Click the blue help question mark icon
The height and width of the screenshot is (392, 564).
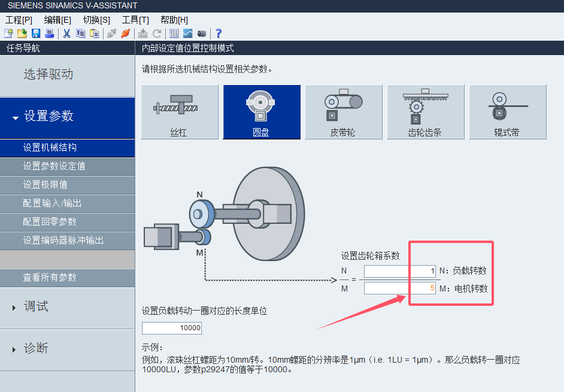[219, 34]
